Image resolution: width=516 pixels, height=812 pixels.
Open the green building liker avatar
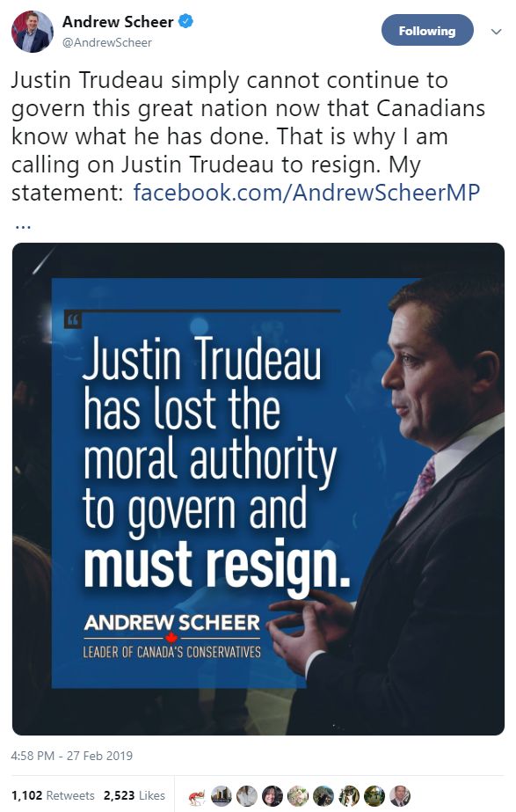[374, 796]
